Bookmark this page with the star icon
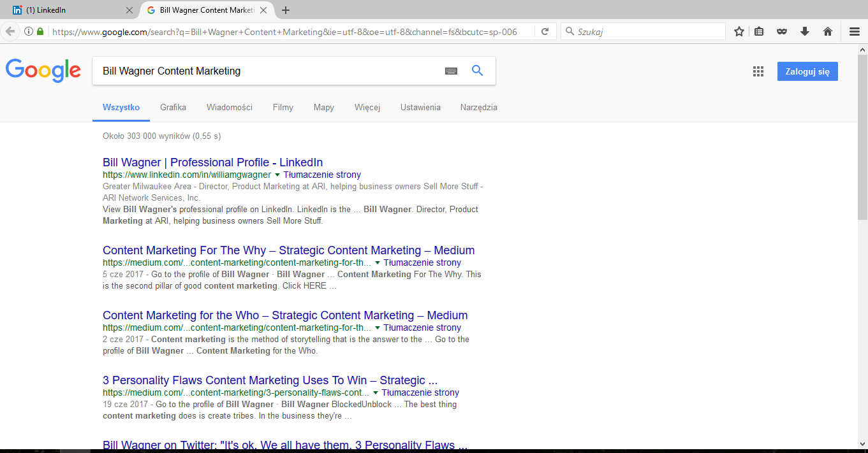Screen dimensions: 868x453 [739, 31]
